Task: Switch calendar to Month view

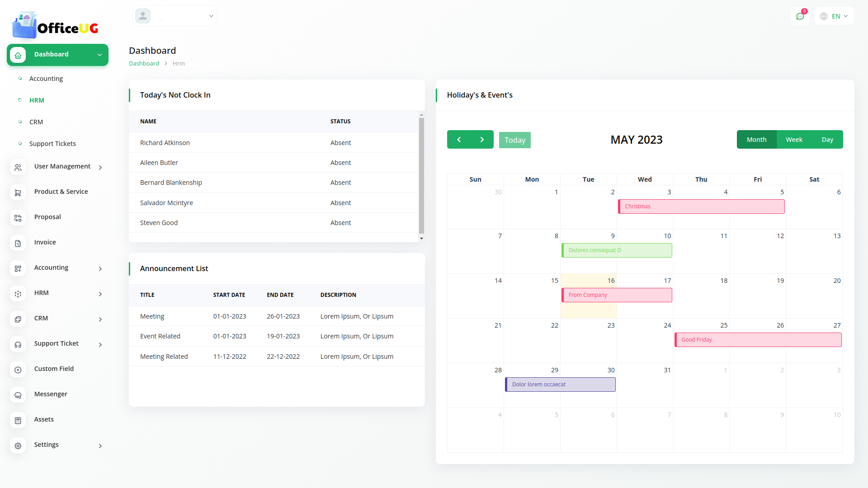Action: (756, 140)
